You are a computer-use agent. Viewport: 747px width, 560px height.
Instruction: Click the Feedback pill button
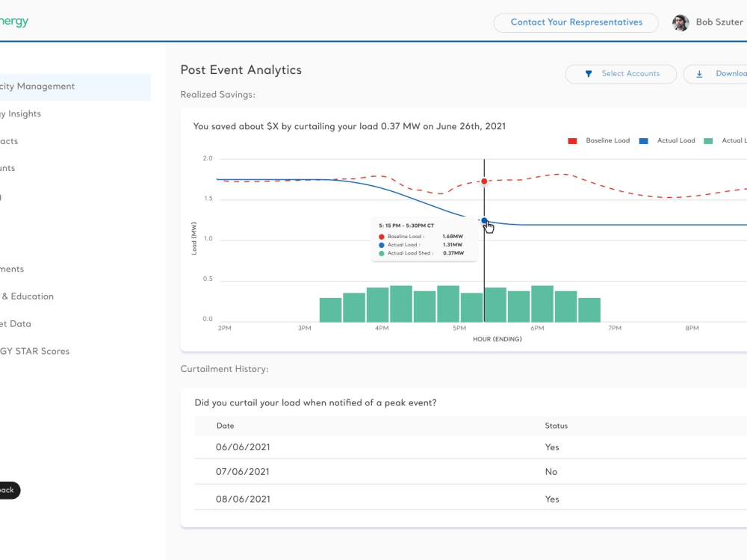point(10,490)
